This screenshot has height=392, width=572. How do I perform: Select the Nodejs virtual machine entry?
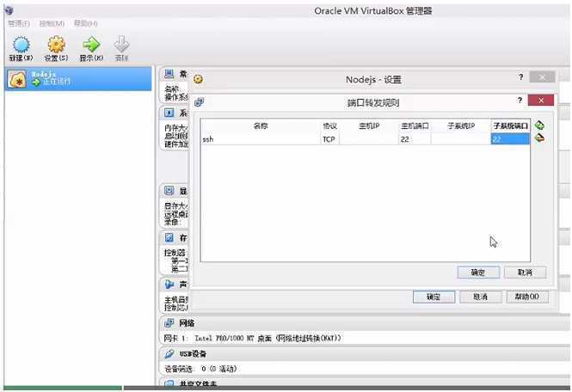tap(78, 79)
